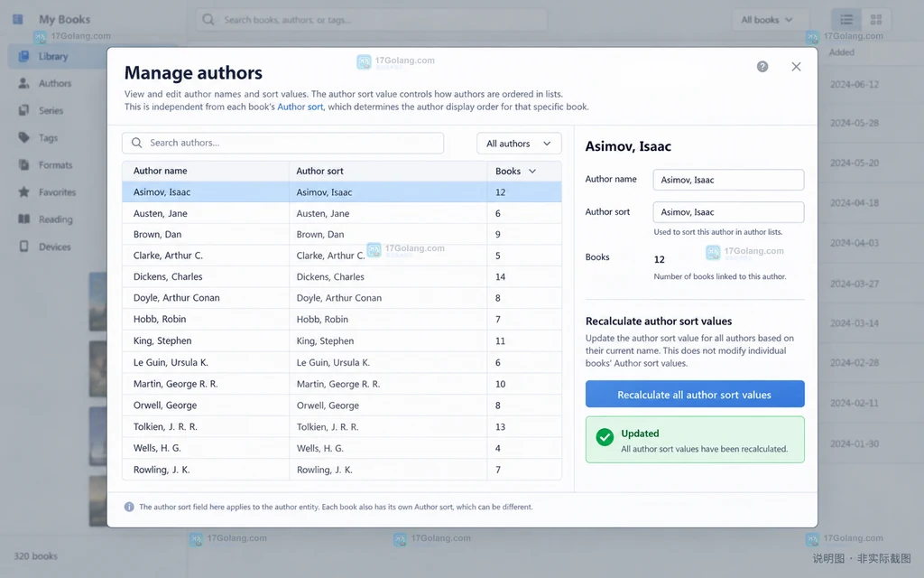Toggle sort by the Books column arrow
This screenshot has height=578, width=924.
tap(532, 171)
